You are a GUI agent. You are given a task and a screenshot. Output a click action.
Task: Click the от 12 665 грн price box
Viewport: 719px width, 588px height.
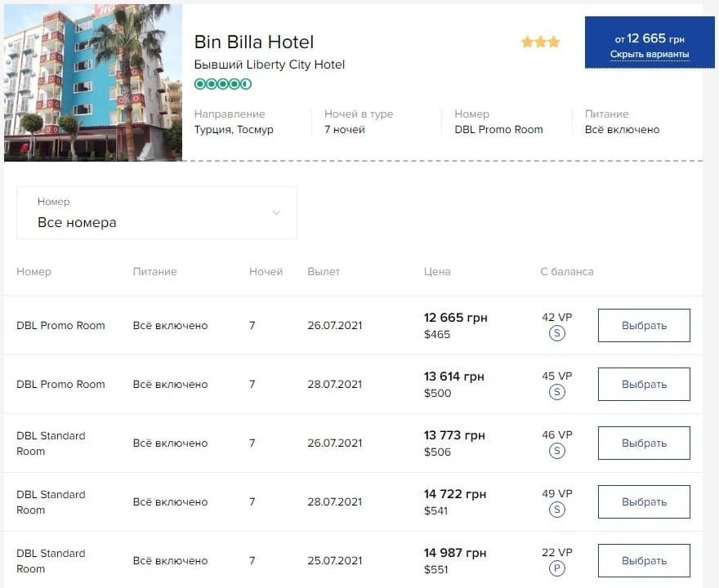point(650,42)
